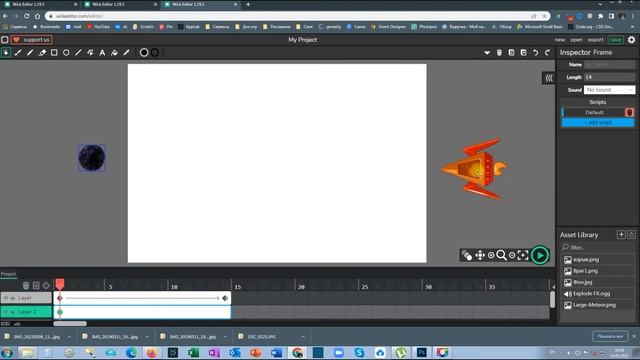The height and width of the screenshot is (360, 640).
Task: Switch to the first Wick Editor browser tab
Action: tap(40, 4)
